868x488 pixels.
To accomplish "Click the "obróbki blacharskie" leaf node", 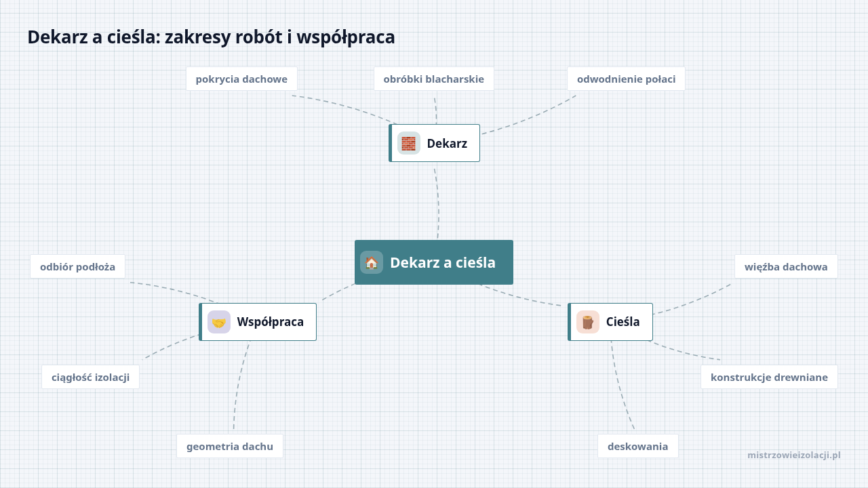I will (434, 79).
